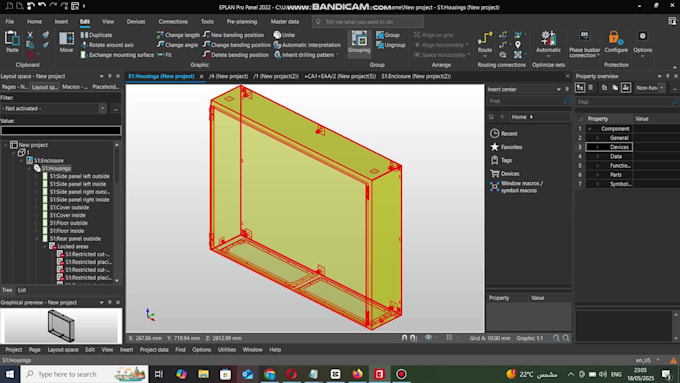Expand the Data property row
680x383 pixels.
pos(597,156)
